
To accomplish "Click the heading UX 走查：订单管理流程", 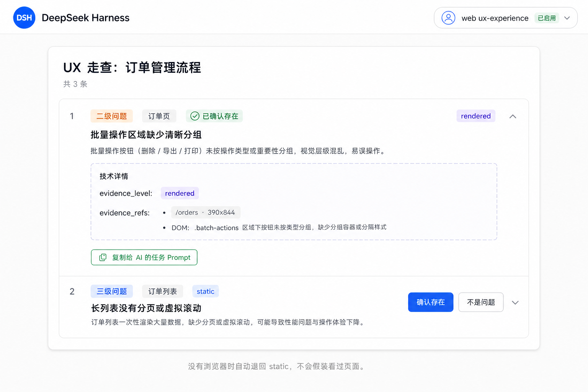I will (x=132, y=67).
